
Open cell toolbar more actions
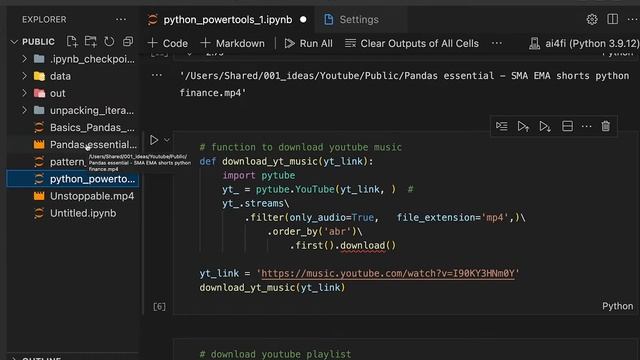(x=587, y=126)
